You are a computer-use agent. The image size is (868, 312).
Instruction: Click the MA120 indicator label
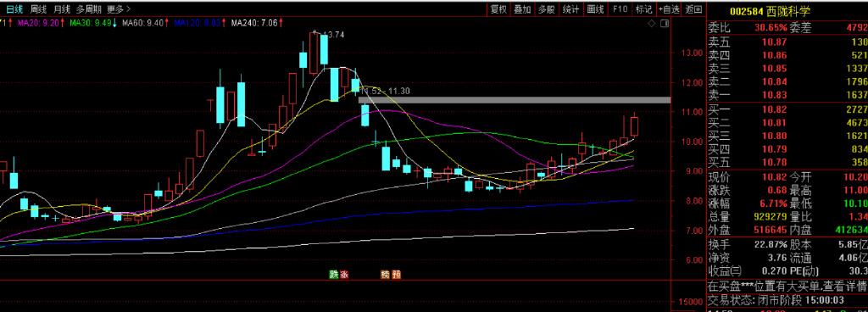tap(198, 23)
